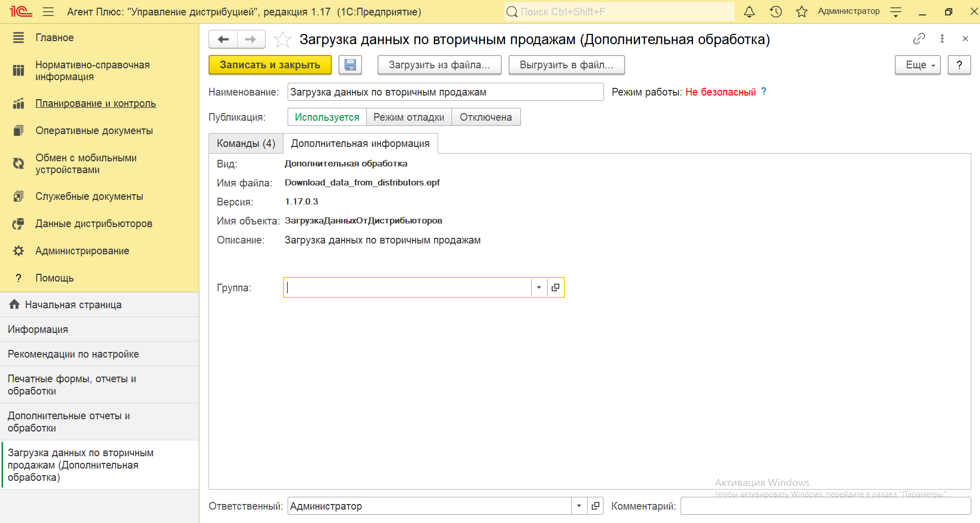Open the Ответственный record icon
This screenshot has width=980, height=523.
pyautogui.click(x=595, y=506)
